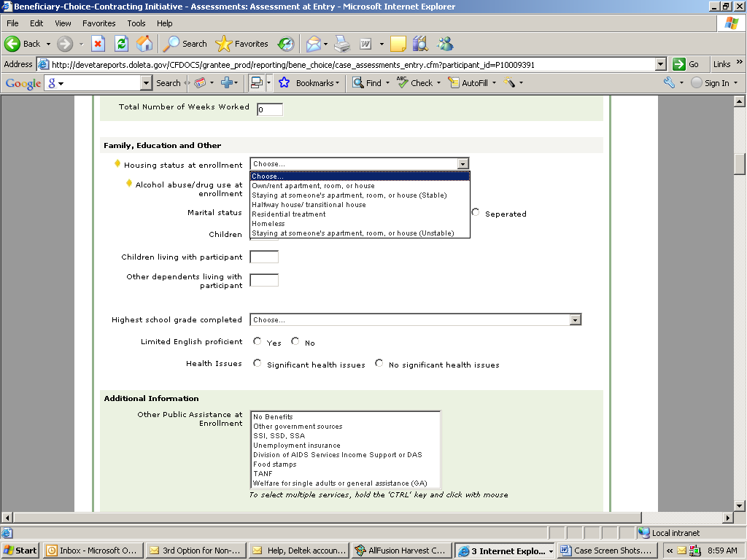Select Yes for Limited English proficient
This screenshot has width=747, height=560.
(258, 341)
